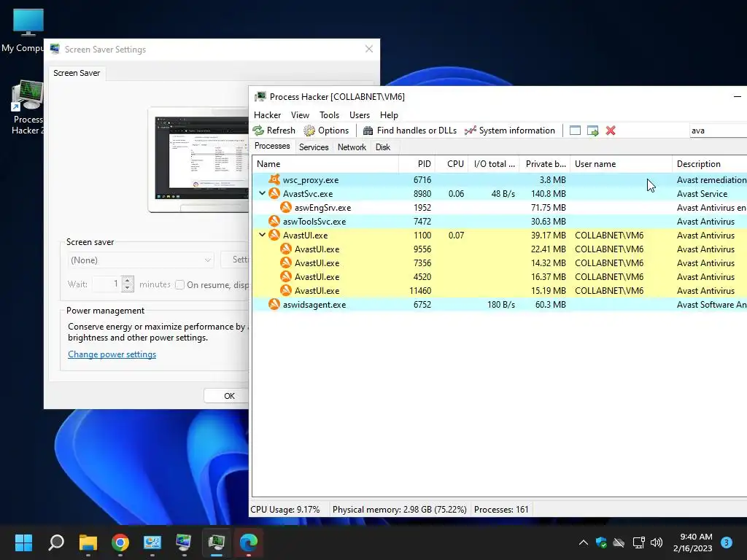Collapse the AvastSvc.exe process tree
Image resolution: width=747 pixels, height=560 pixels.
click(x=262, y=193)
